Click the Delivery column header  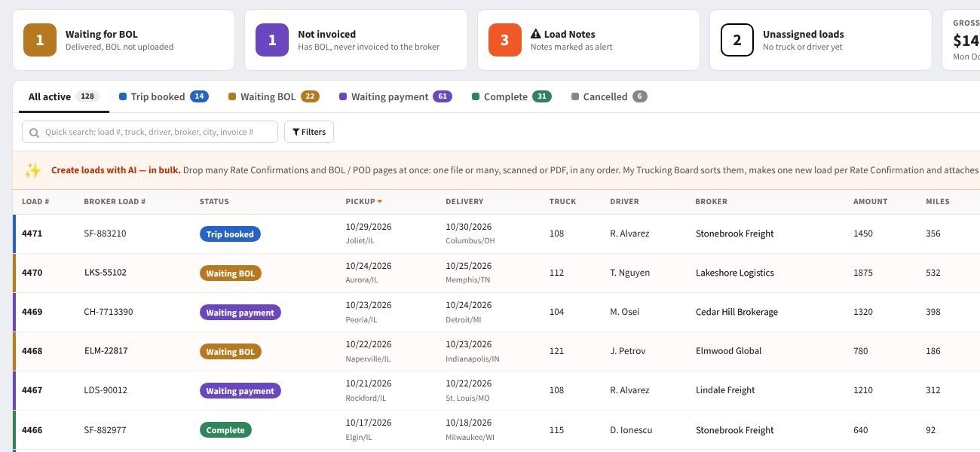pos(464,201)
